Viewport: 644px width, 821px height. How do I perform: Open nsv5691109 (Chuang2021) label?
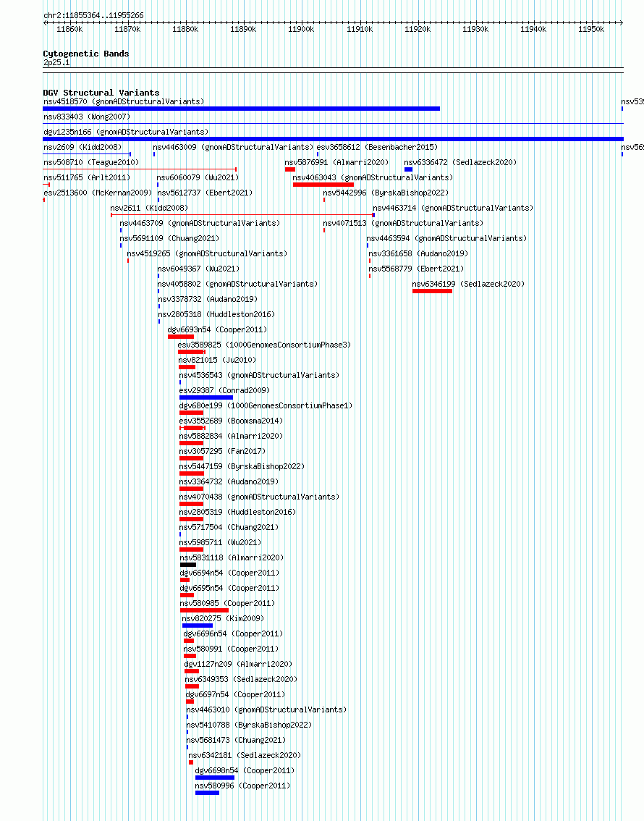(169, 238)
